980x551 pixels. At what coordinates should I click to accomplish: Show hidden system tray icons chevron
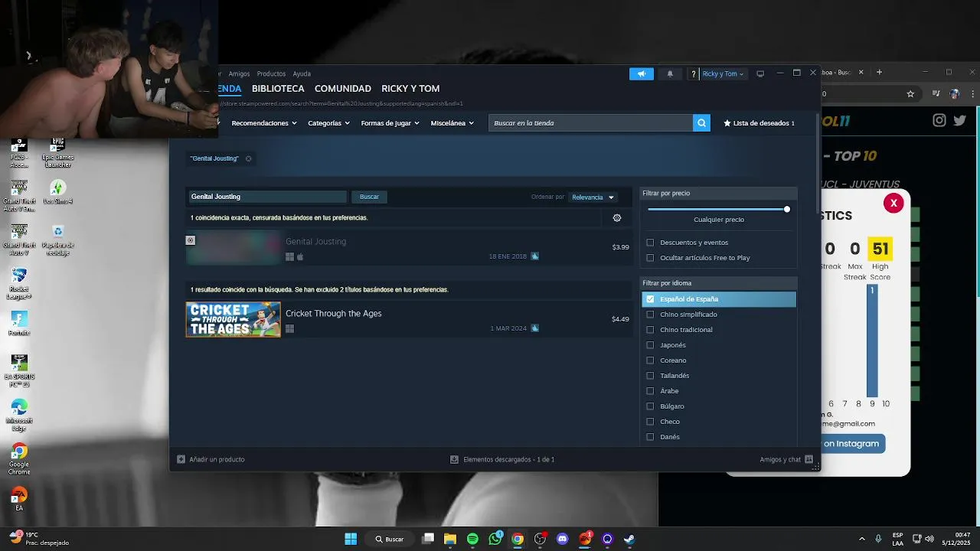pyautogui.click(x=861, y=539)
